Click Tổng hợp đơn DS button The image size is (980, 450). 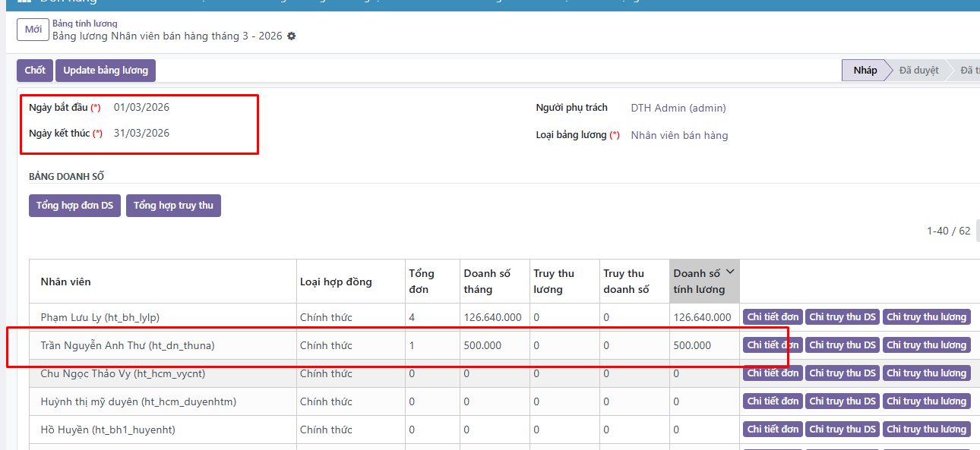pos(74,206)
